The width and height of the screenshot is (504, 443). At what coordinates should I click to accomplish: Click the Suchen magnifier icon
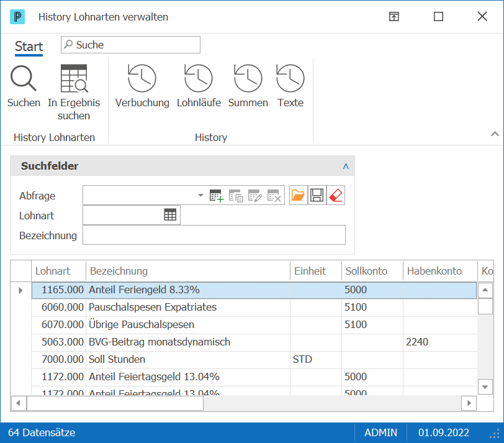pyautogui.click(x=24, y=78)
